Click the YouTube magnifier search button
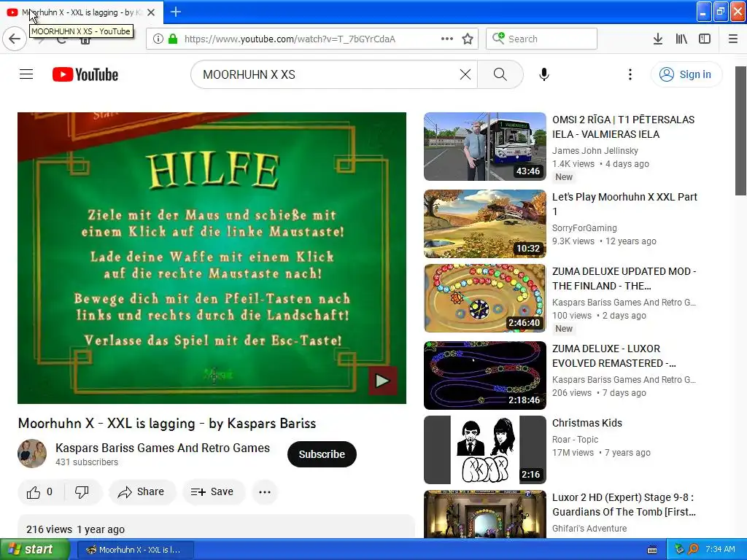 click(500, 74)
